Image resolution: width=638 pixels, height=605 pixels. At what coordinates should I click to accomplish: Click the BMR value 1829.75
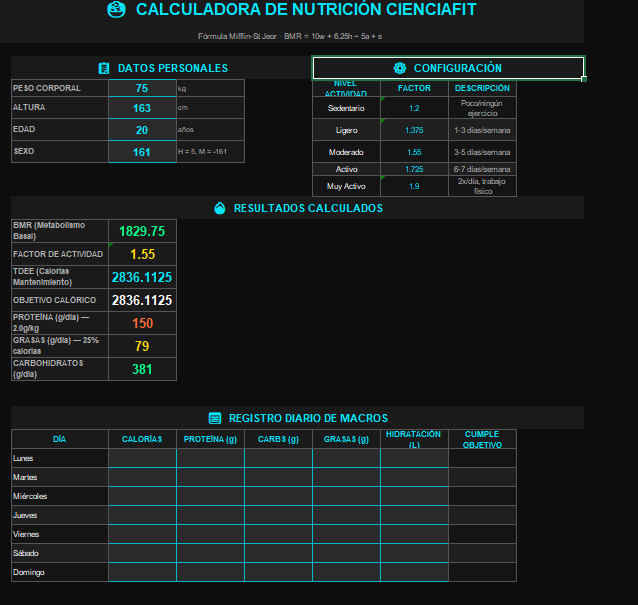[142, 231]
